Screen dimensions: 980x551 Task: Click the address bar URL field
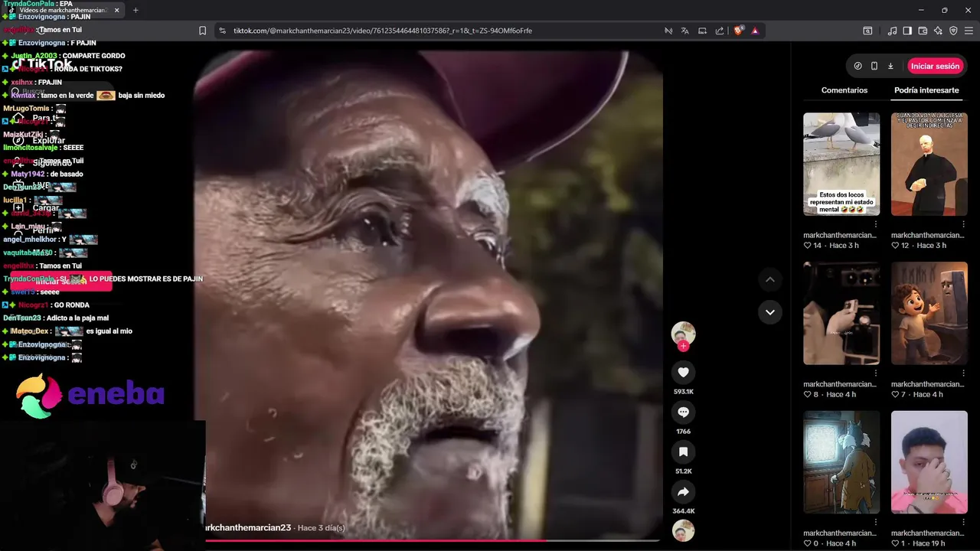coord(444,31)
